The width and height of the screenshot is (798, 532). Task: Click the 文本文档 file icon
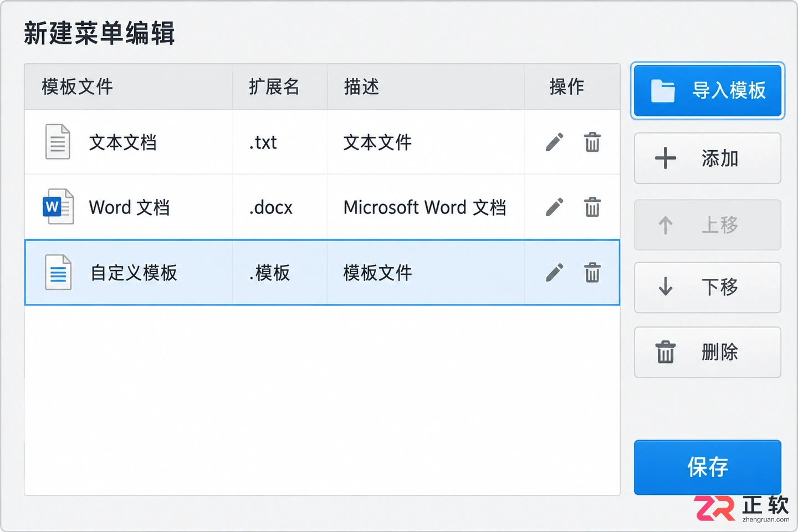point(58,142)
